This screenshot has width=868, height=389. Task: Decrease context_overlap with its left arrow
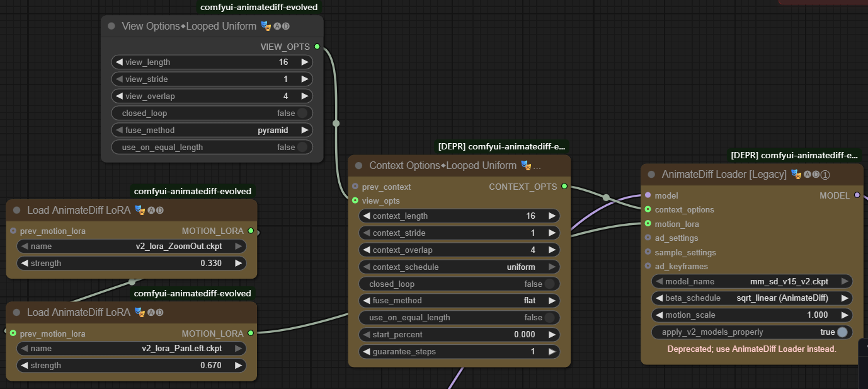365,250
